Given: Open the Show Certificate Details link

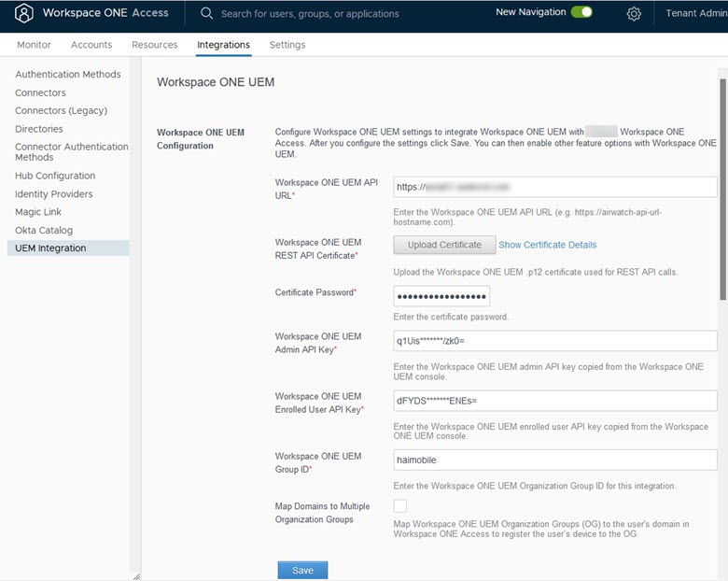Looking at the screenshot, I should (x=547, y=245).
